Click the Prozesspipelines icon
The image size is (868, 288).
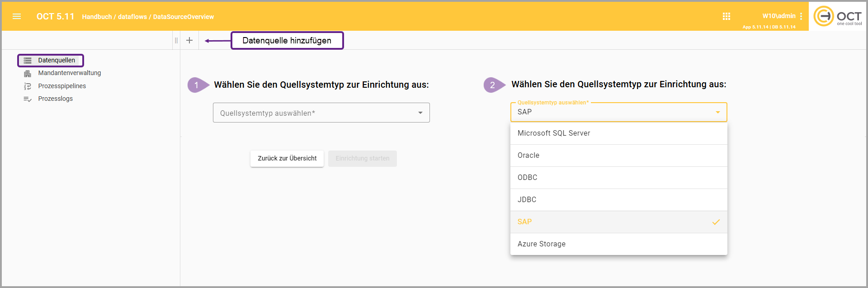[28, 86]
